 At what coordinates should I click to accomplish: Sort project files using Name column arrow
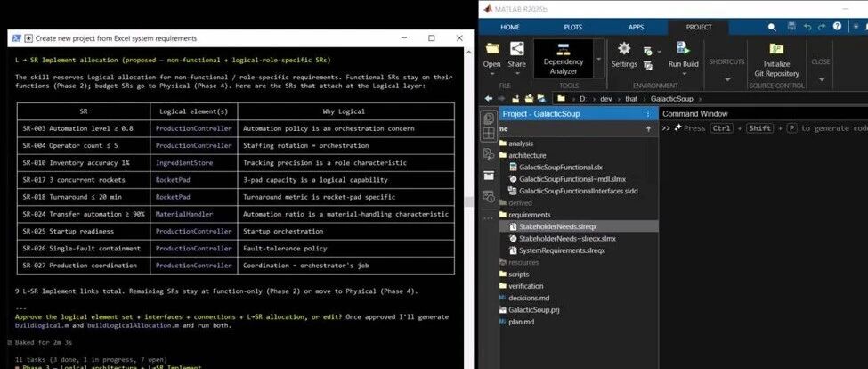[648, 128]
